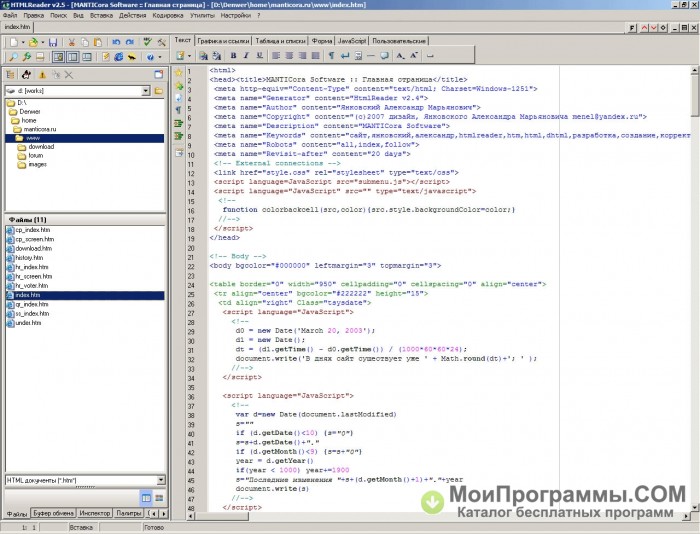700x534 pixels.
Task: Open the Вставка menu
Action: (101, 15)
